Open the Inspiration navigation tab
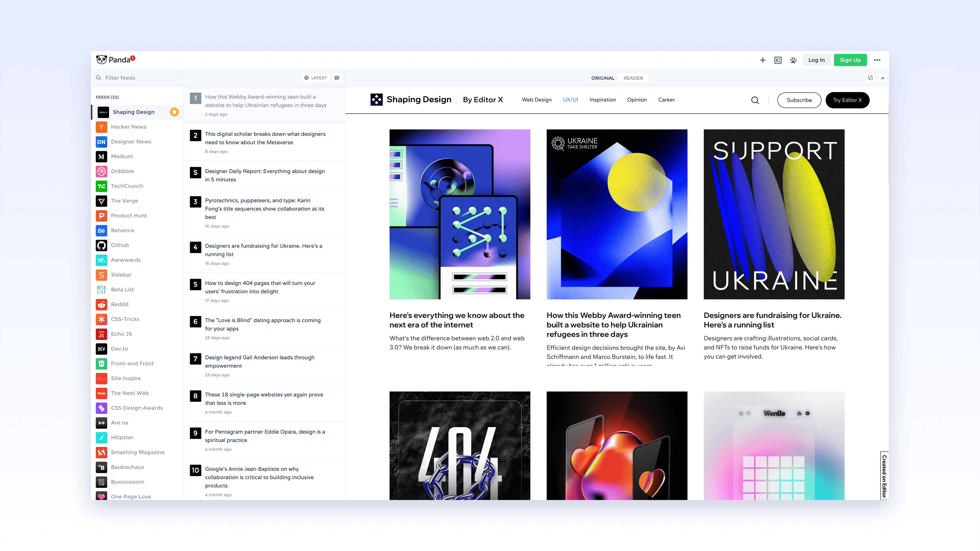The image size is (980, 551). click(603, 100)
